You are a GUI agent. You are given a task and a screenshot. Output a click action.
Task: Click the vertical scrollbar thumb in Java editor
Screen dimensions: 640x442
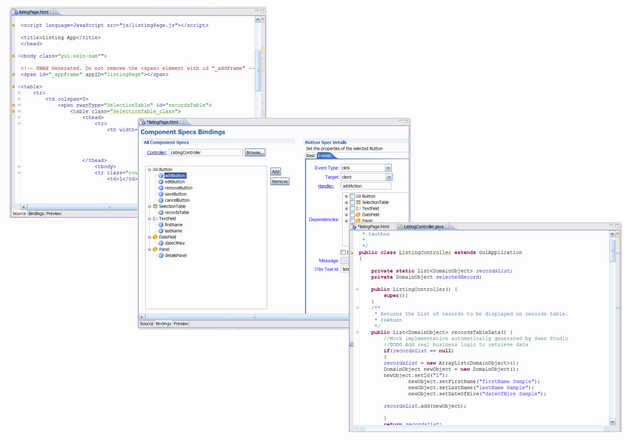coord(612,250)
